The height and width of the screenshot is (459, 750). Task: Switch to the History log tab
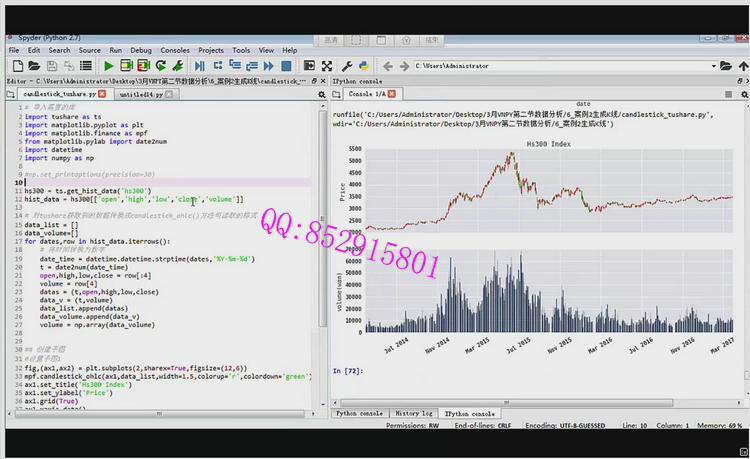(413, 413)
